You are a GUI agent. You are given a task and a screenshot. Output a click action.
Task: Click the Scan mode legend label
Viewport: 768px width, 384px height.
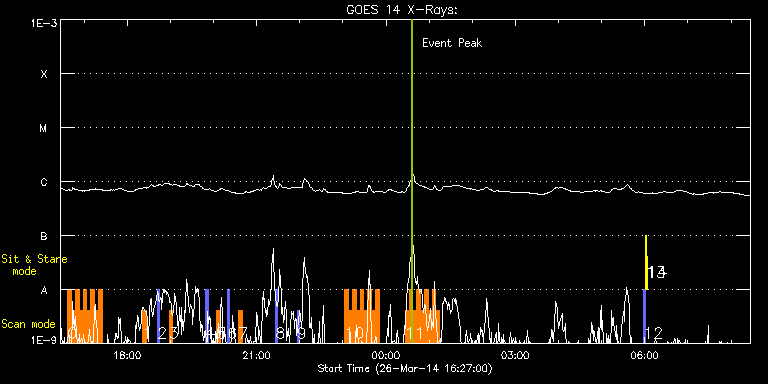click(28, 324)
